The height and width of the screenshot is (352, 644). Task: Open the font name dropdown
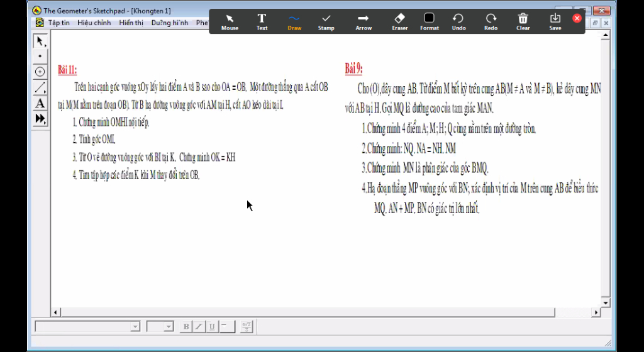point(135,327)
